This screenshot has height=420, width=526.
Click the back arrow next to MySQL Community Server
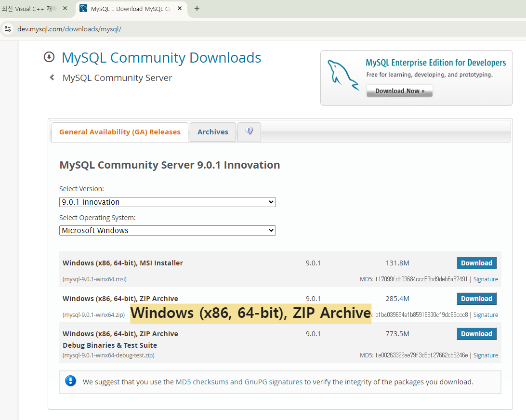[52, 78]
